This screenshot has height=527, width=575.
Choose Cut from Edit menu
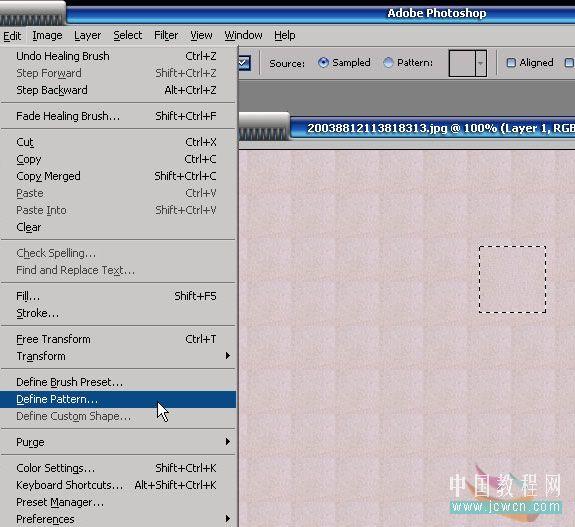tap(117, 142)
